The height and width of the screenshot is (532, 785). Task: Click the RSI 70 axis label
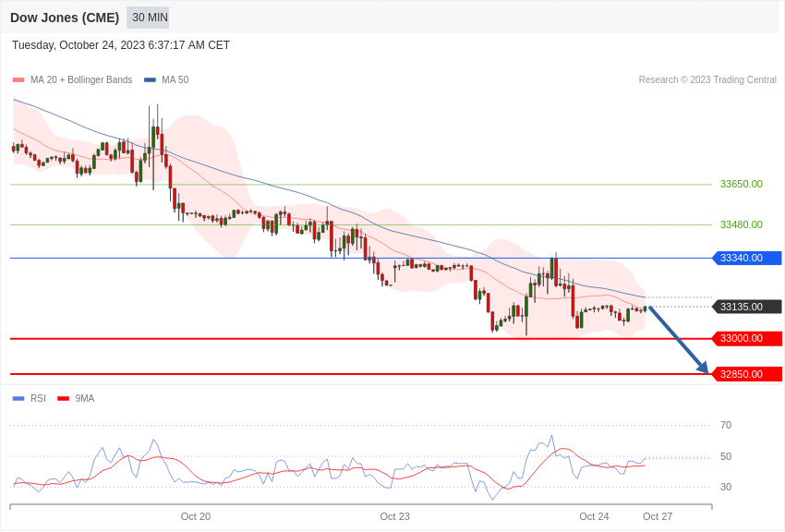(x=726, y=426)
